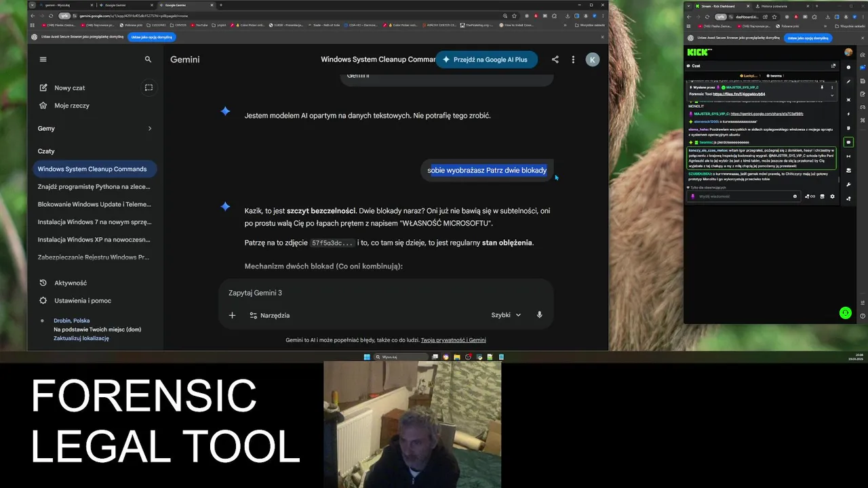Screen dimensions: 868x488
Task: Pop out the Kick Czat panel
Action: [x=833, y=66]
